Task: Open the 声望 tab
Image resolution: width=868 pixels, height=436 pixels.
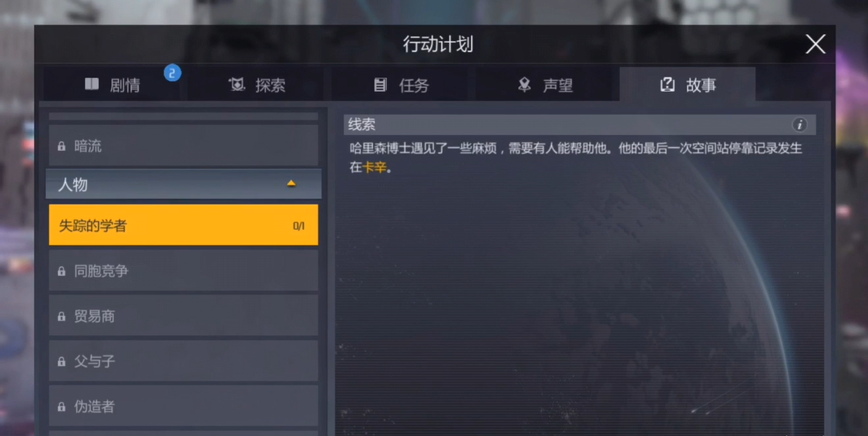Action: point(544,85)
